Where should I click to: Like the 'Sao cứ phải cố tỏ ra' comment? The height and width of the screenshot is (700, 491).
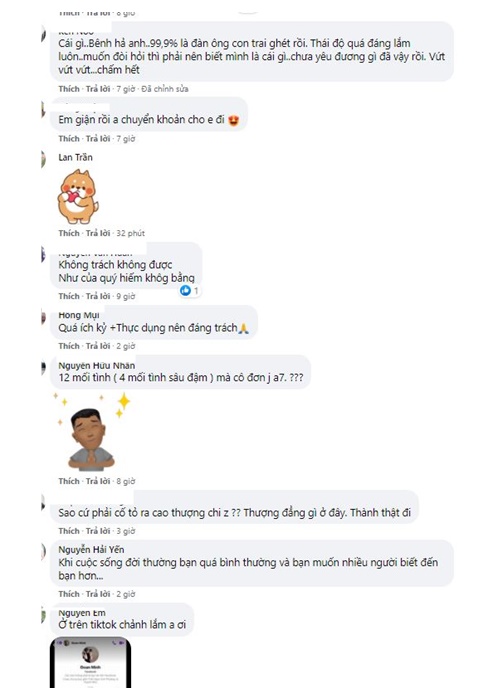pos(69,531)
